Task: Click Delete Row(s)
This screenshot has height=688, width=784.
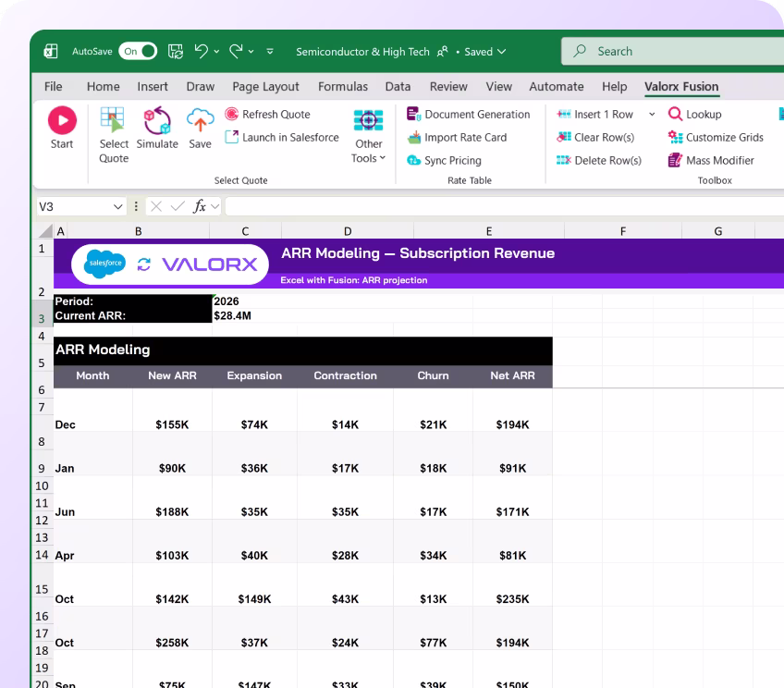Action: tap(599, 160)
